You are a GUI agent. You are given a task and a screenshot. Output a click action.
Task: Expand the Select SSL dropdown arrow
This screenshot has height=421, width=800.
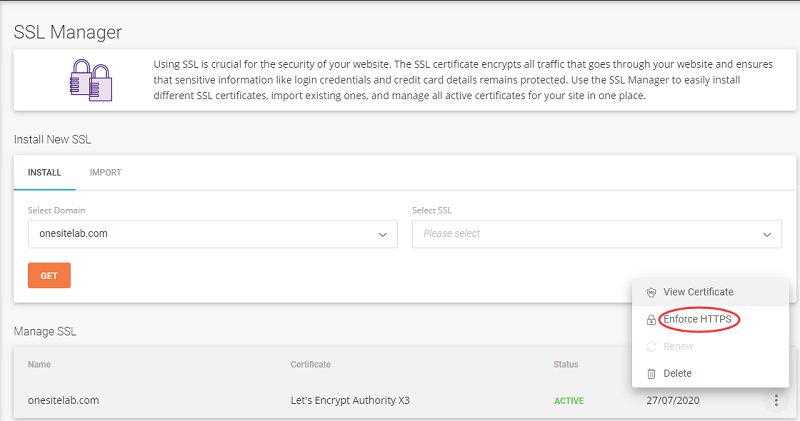767,235
